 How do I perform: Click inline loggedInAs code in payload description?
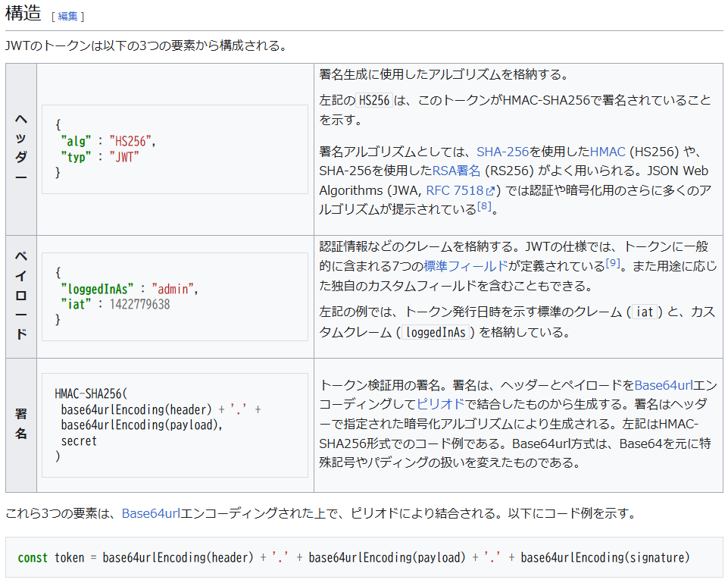[436, 332]
